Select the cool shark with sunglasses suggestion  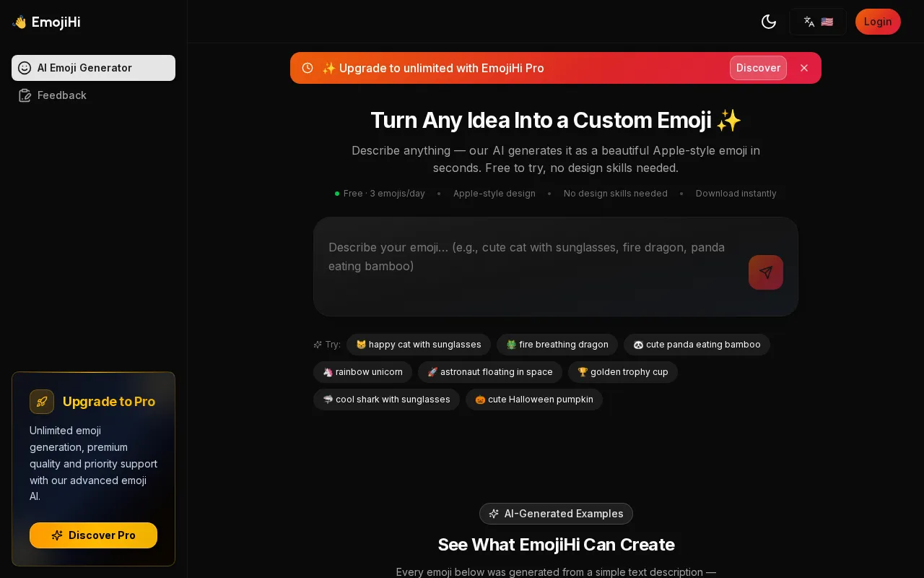(x=386, y=400)
